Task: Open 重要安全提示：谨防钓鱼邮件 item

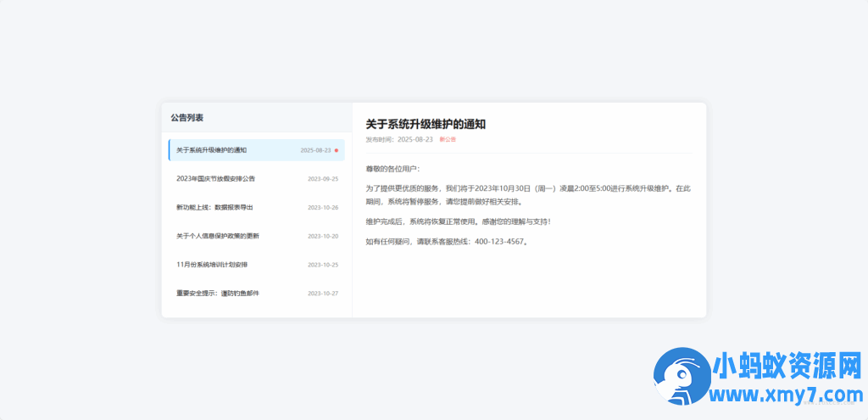Action: click(x=256, y=293)
